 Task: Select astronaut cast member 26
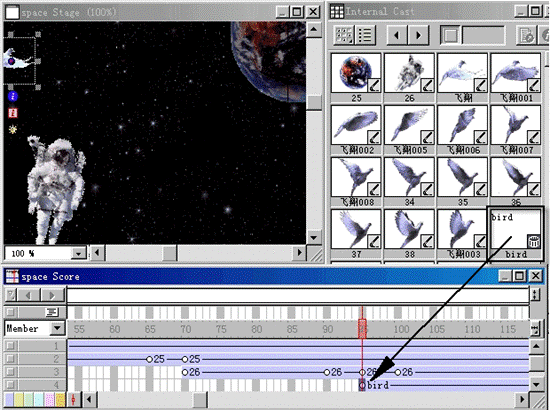[x=409, y=78]
